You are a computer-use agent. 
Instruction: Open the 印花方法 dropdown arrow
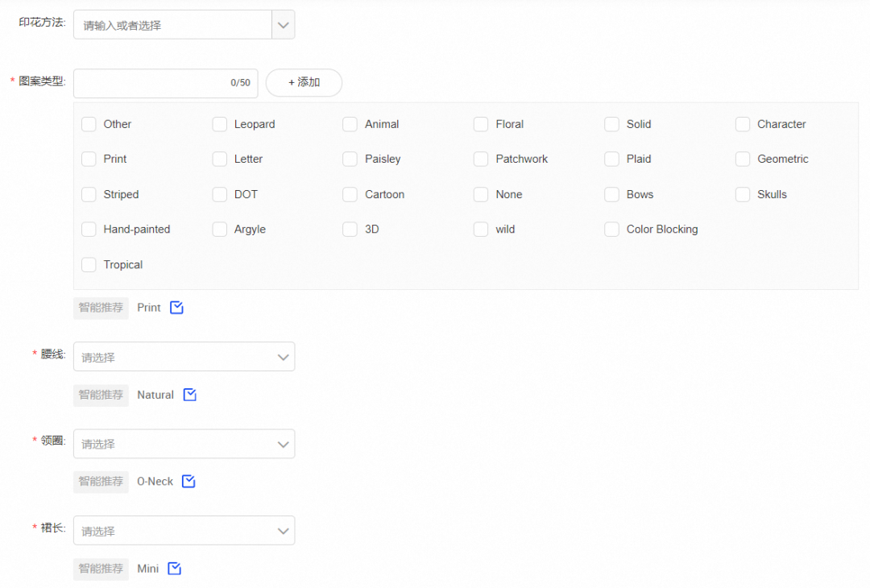point(284,25)
